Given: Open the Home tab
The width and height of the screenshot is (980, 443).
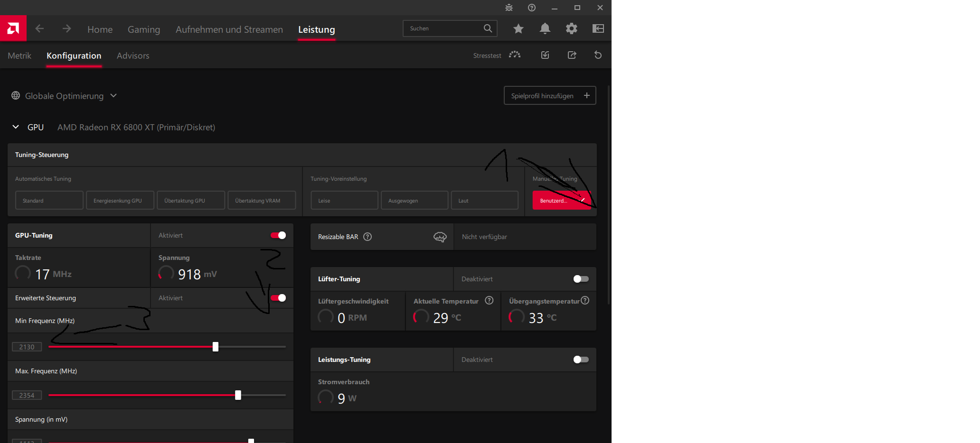Looking at the screenshot, I should pyautogui.click(x=100, y=29).
